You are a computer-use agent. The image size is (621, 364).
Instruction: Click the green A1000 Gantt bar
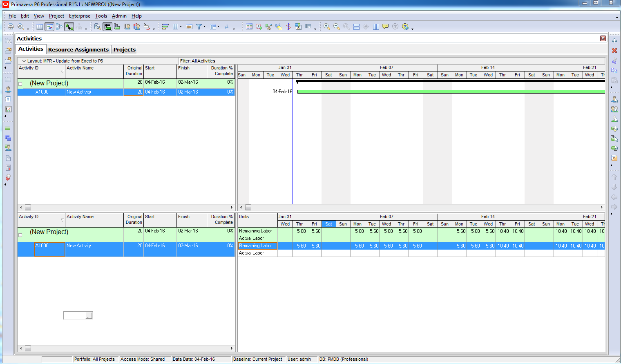[x=449, y=92]
